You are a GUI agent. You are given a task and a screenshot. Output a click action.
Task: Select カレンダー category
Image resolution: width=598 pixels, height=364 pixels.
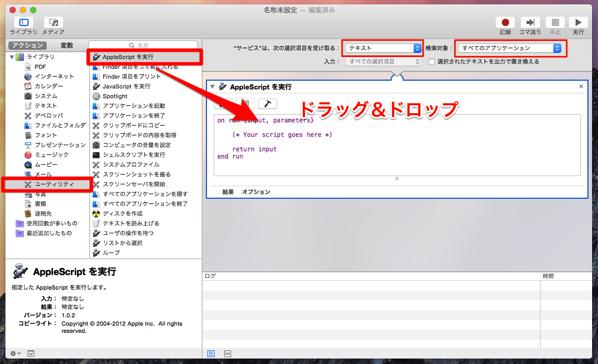tap(49, 86)
